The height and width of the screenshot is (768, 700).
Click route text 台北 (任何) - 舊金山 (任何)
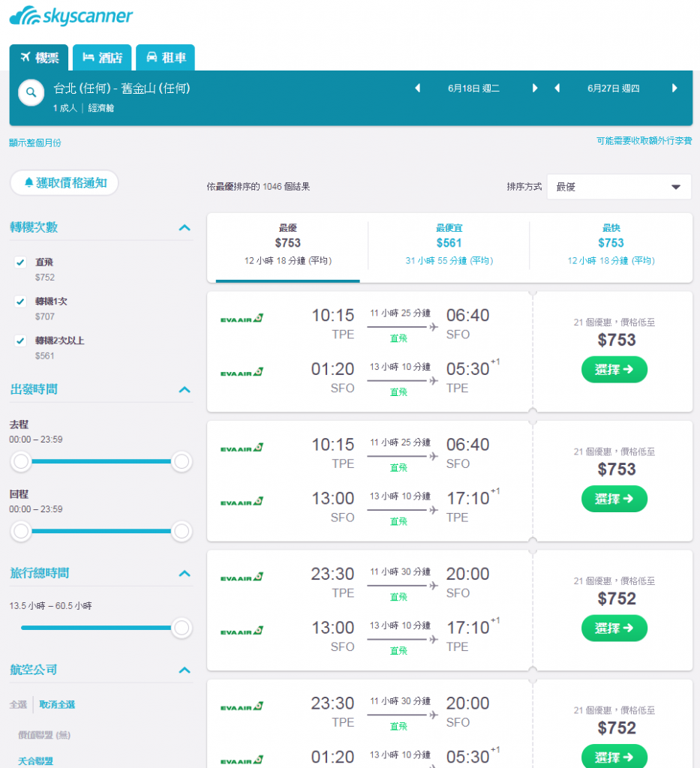click(x=122, y=88)
